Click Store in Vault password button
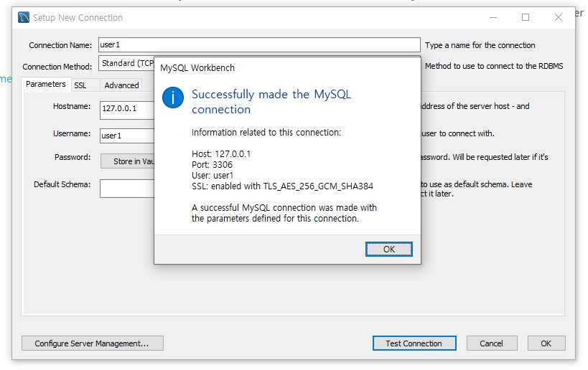The width and height of the screenshot is (588, 370). click(x=128, y=161)
